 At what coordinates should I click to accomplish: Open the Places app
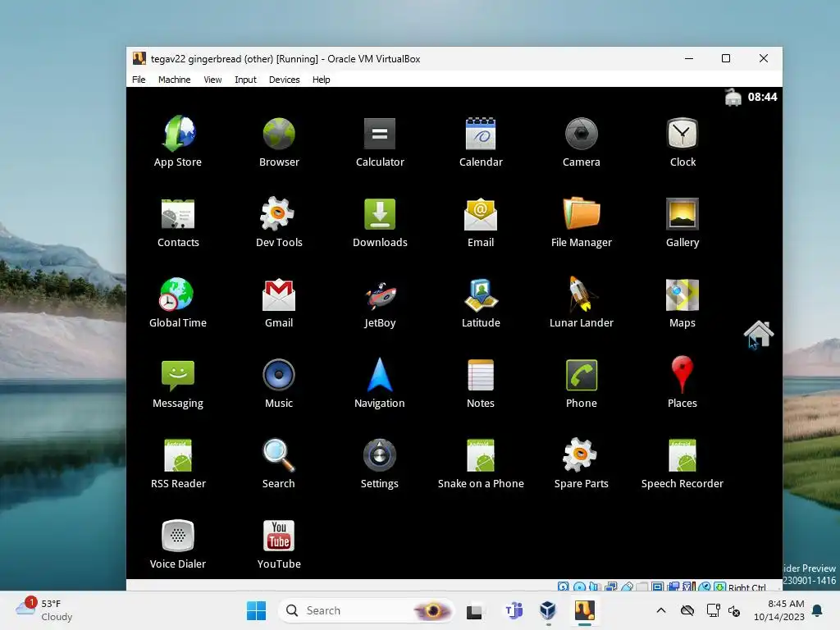(682, 382)
